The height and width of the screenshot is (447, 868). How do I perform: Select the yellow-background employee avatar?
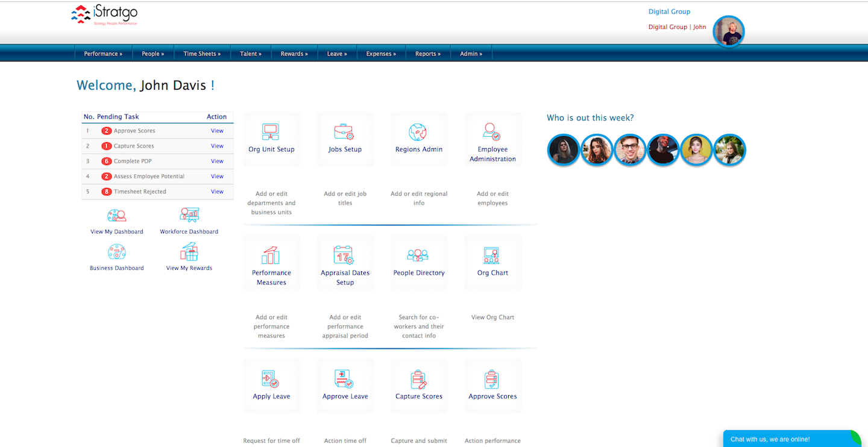[696, 149]
